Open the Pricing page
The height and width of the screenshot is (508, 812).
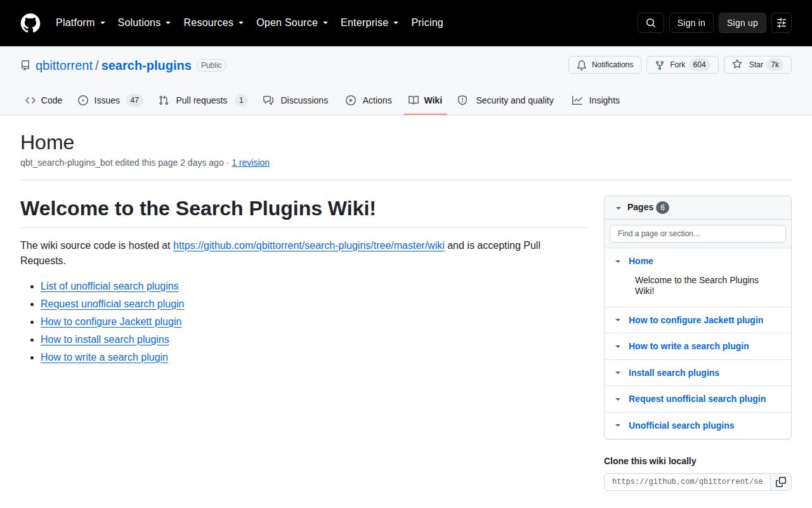coord(427,23)
